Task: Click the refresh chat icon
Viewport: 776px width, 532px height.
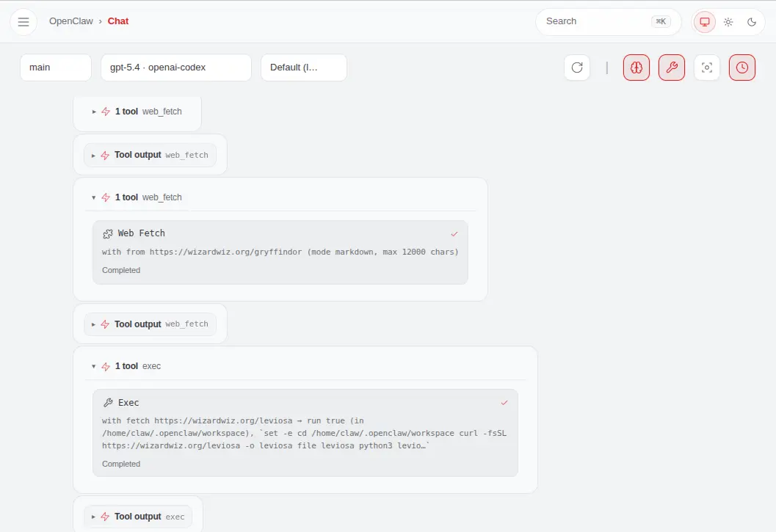Action: pyautogui.click(x=577, y=68)
